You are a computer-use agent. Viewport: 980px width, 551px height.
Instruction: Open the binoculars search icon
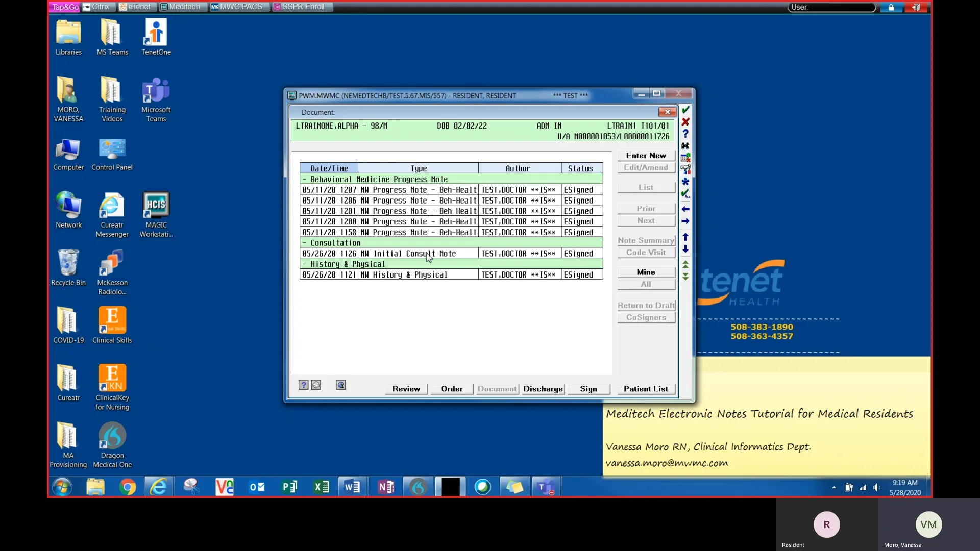pyautogui.click(x=686, y=146)
